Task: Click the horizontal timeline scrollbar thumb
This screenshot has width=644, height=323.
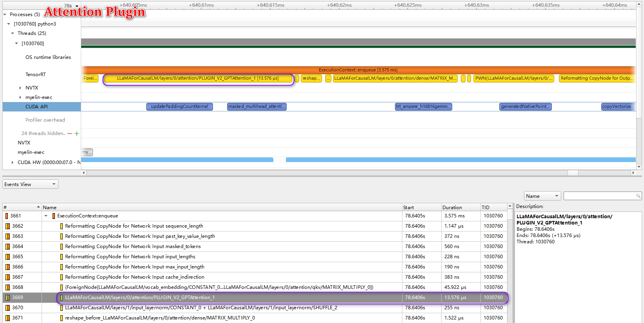Action: [x=573, y=173]
